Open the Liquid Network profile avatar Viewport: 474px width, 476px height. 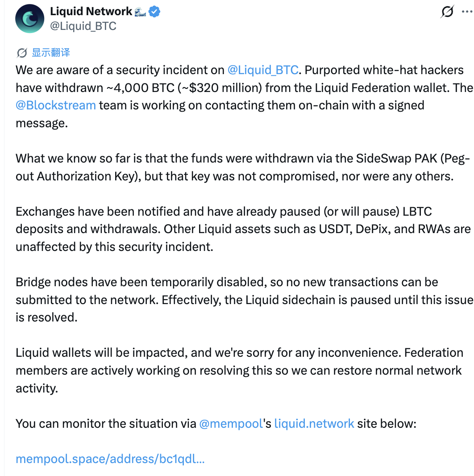[30, 18]
